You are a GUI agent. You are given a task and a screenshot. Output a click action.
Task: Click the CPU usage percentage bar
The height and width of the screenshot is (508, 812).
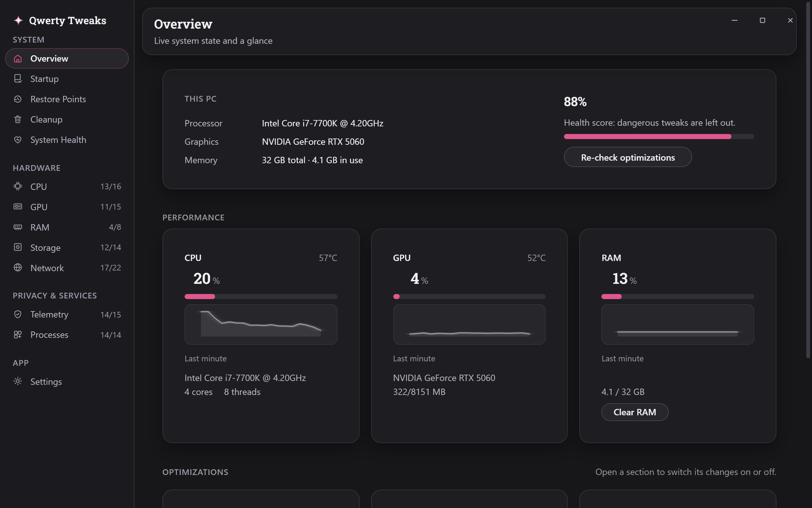click(x=261, y=297)
